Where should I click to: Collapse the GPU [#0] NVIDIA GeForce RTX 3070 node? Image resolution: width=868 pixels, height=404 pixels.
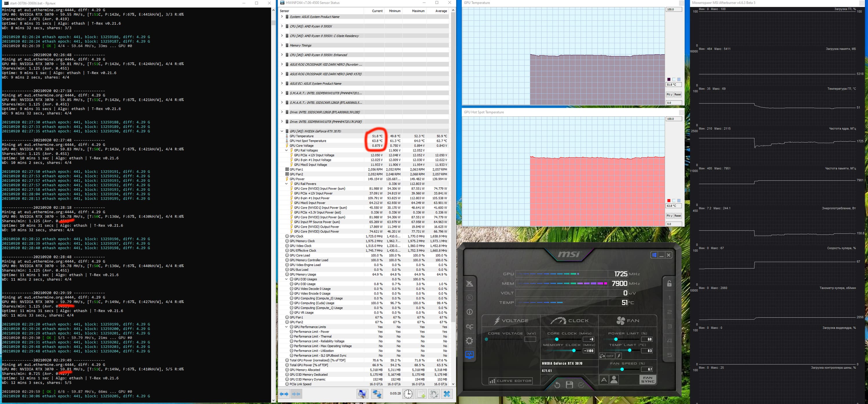(282, 131)
